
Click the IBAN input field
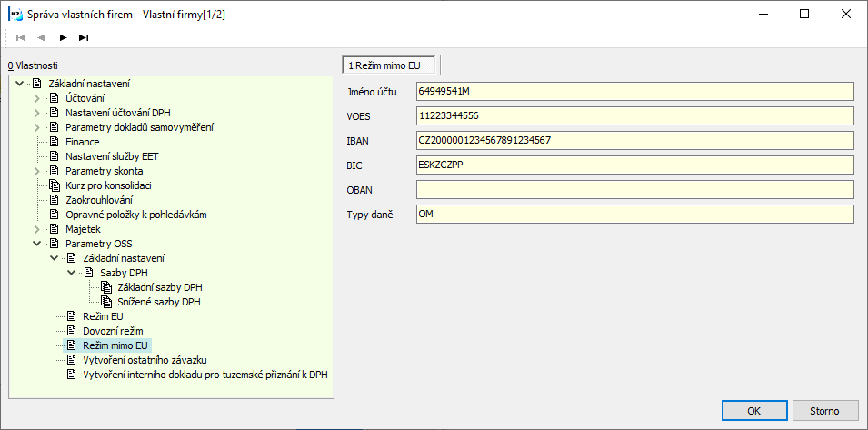click(x=635, y=140)
